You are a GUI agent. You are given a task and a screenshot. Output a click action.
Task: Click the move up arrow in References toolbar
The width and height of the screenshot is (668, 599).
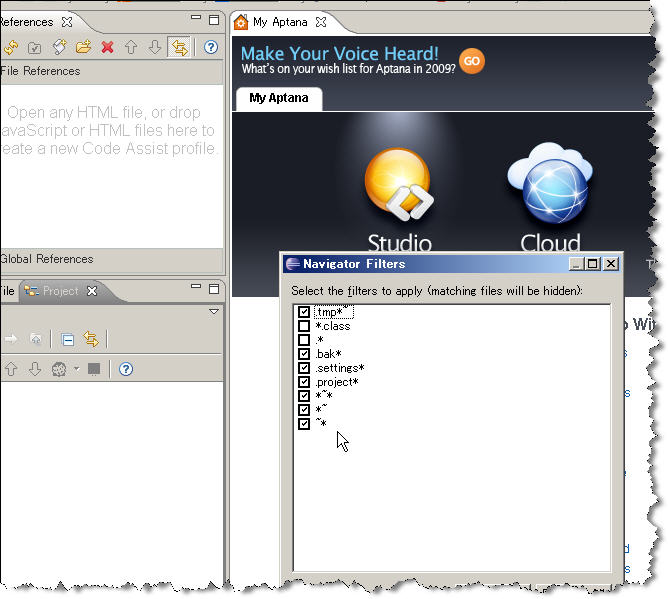pos(131,47)
